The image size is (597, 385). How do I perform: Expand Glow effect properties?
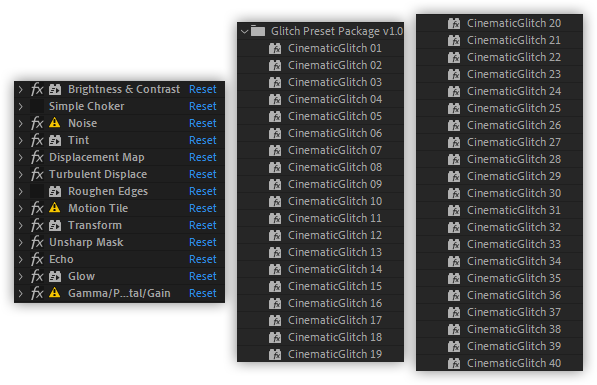click(21, 276)
